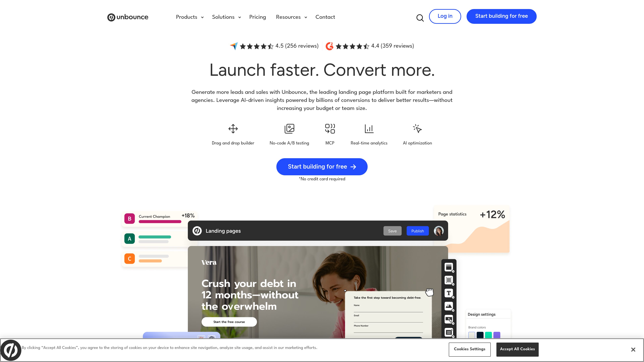Click Start the free course button
Viewport: 644px width, 362px height.
tap(229, 322)
